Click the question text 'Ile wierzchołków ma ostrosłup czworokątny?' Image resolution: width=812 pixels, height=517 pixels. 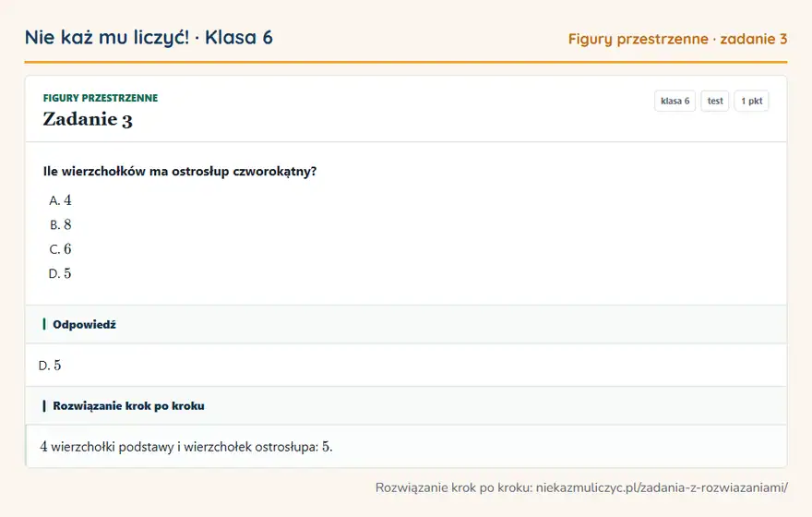coord(180,172)
